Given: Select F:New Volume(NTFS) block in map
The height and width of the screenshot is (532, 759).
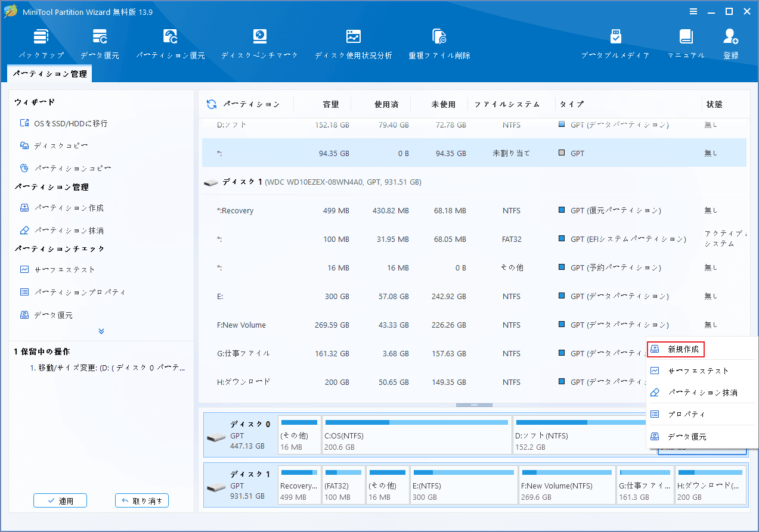Looking at the screenshot, I should click(x=566, y=485).
